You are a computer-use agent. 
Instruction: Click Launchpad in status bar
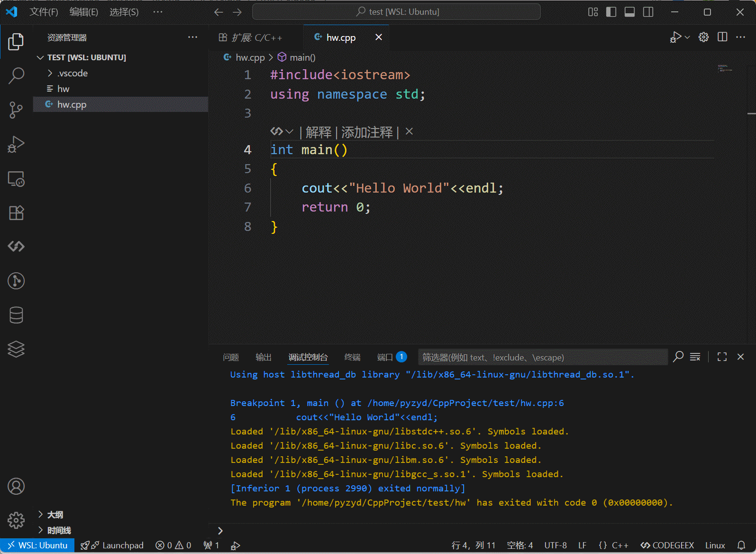(x=112, y=545)
